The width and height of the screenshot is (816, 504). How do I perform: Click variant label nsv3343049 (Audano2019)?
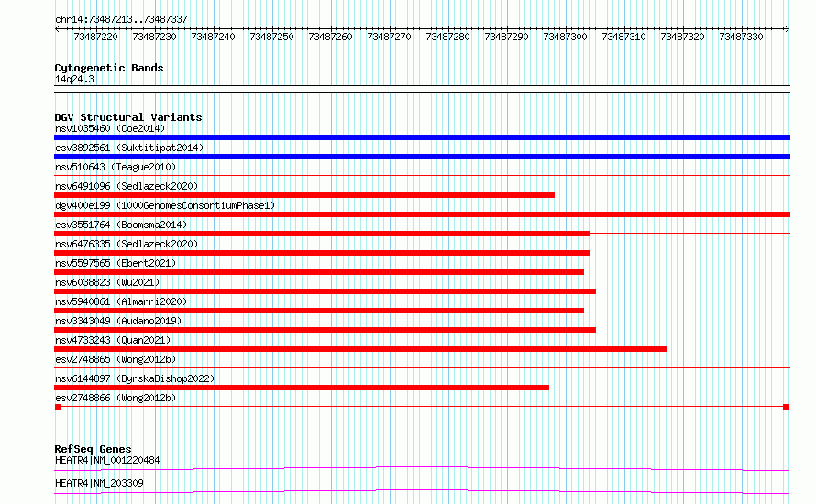click(118, 321)
